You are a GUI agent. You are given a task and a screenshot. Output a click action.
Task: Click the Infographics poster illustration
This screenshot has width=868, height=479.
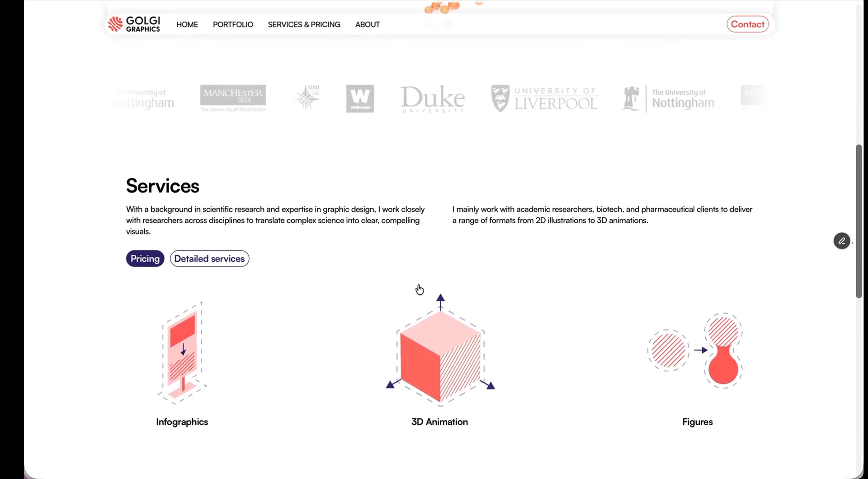pos(182,352)
